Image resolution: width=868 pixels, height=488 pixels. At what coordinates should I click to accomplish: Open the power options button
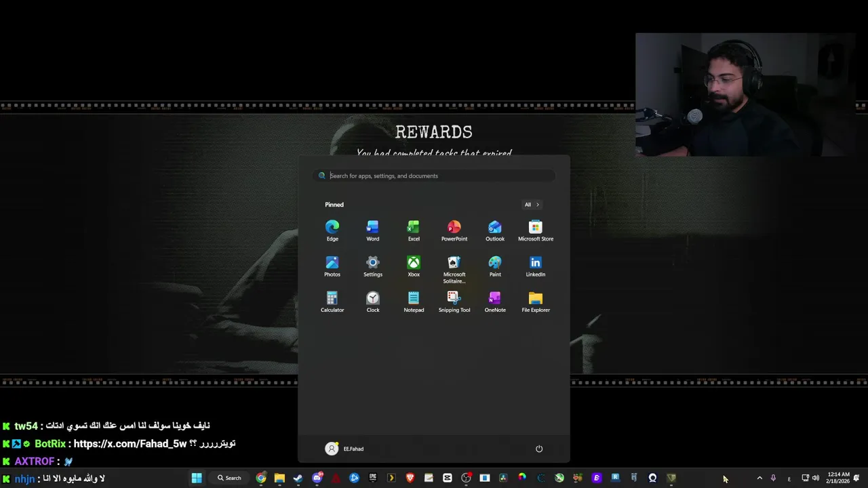[x=539, y=449]
